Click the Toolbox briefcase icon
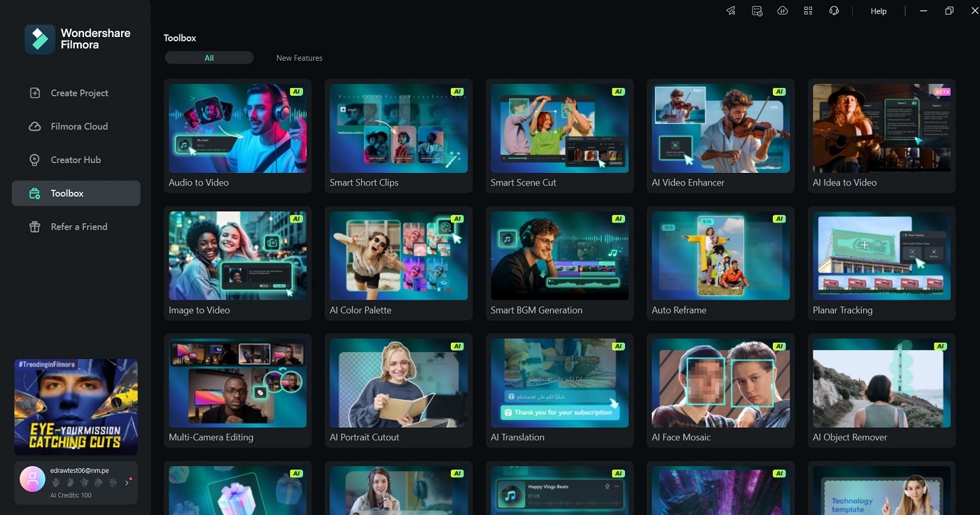The width and height of the screenshot is (980, 515). point(34,194)
